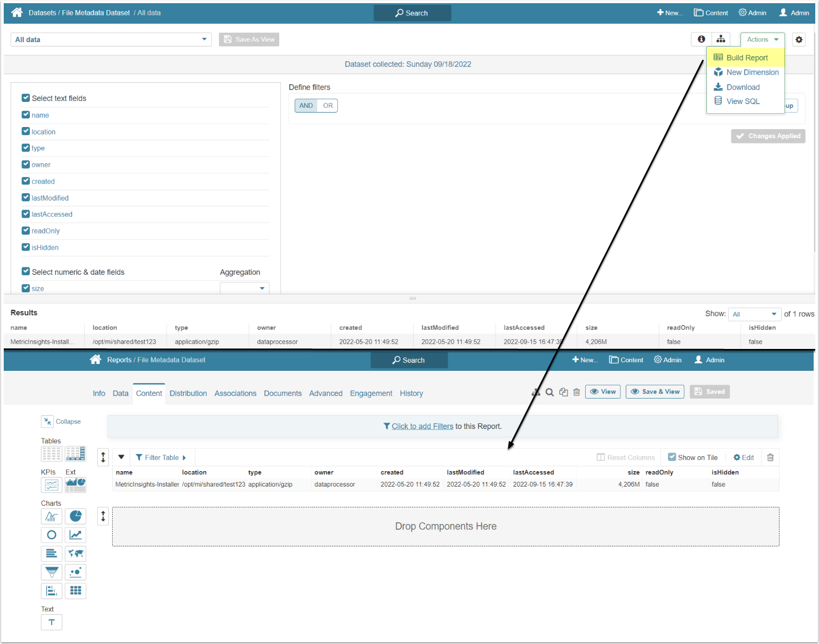Choose New Dimension from Actions menu

point(746,72)
